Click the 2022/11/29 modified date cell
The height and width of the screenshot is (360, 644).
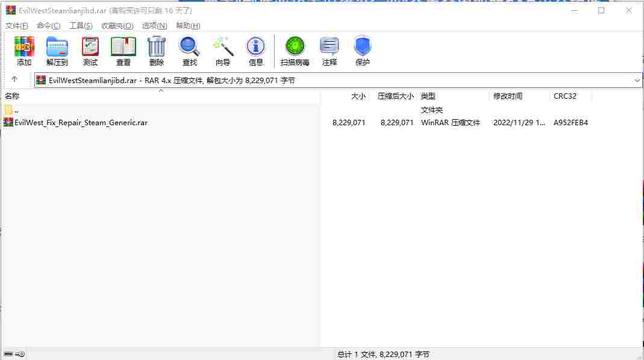click(519, 123)
